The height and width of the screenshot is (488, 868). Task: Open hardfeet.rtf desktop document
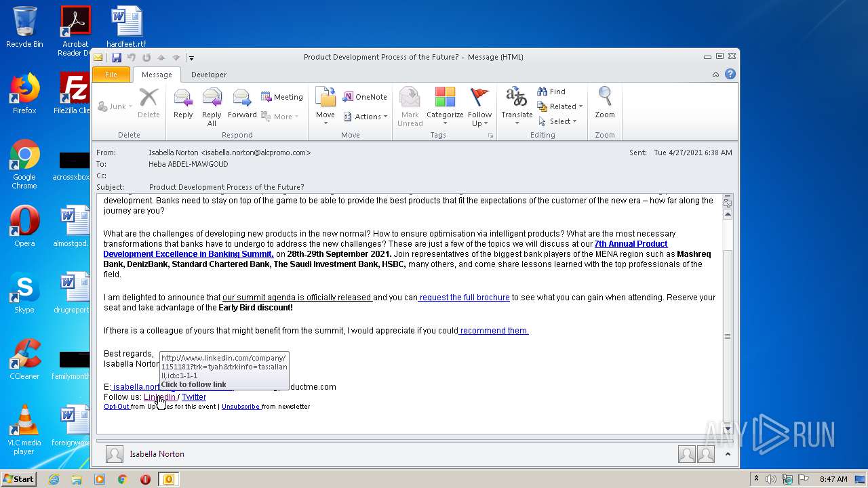click(126, 27)
